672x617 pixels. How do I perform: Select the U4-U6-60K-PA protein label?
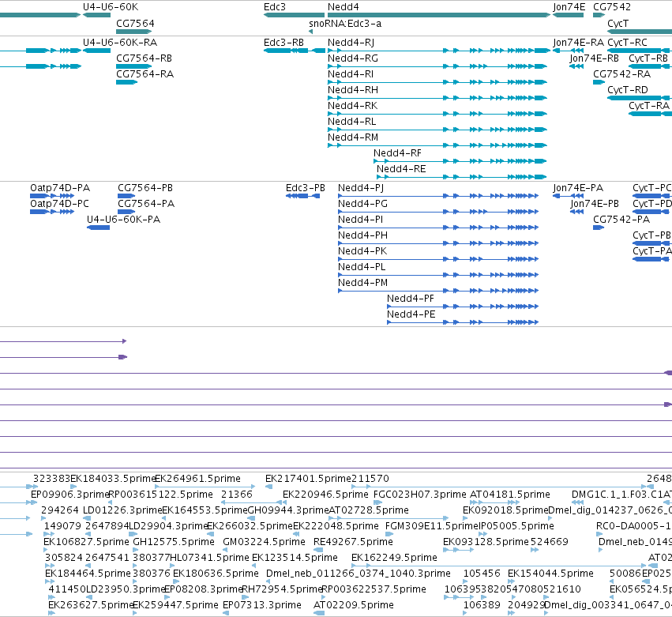(x=123, y=220)
